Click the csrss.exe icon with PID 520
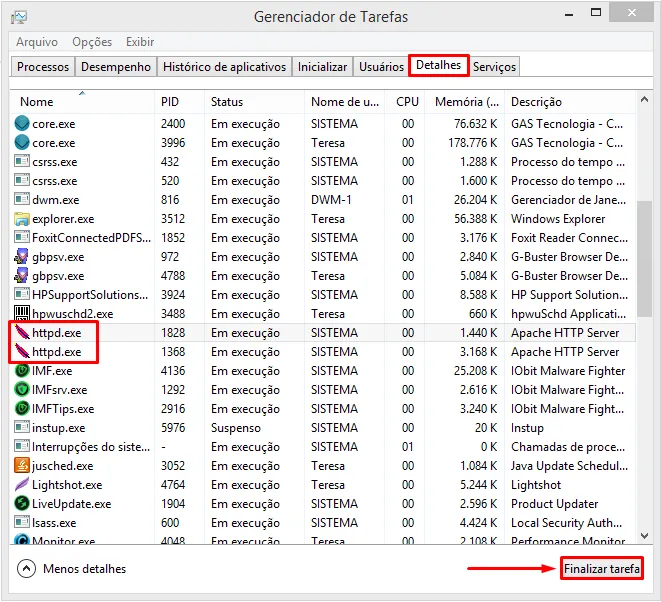This screenshot has width=661, height=602. [21, 180]
